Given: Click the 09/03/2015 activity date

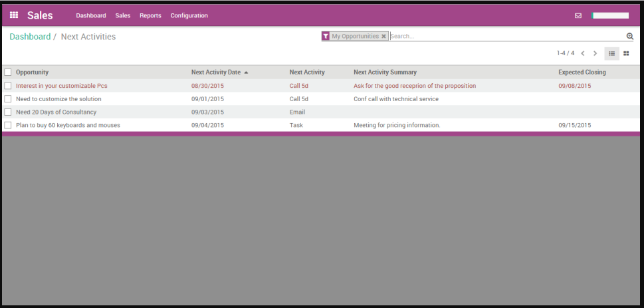Looking at the screenshot, I should [x=207, y=112].
